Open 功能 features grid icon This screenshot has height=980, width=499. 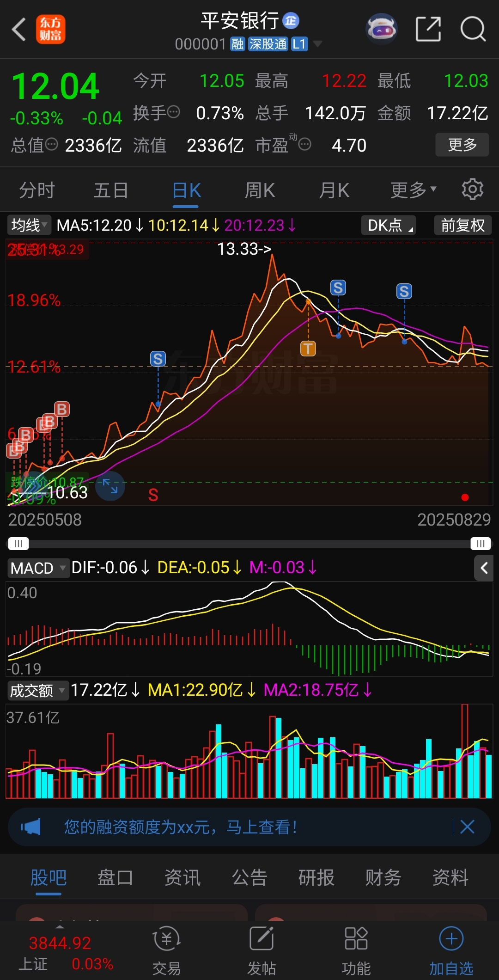356,951
